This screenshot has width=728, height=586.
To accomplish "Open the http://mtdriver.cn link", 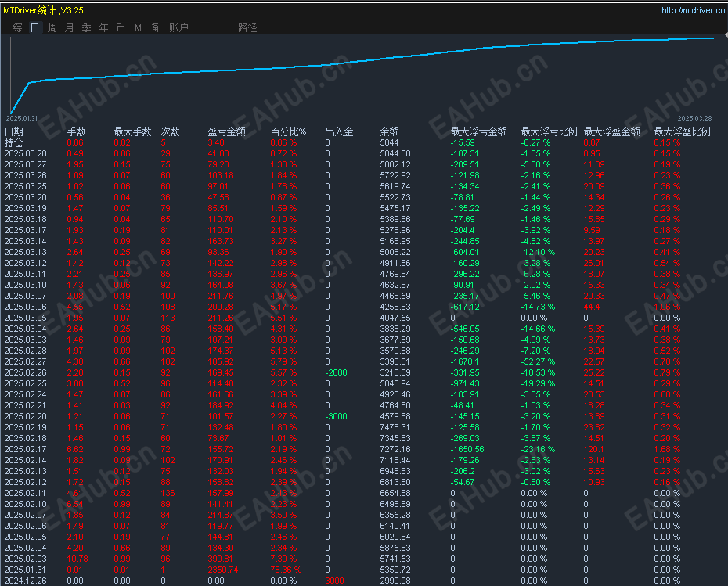I will pos(693,10).
